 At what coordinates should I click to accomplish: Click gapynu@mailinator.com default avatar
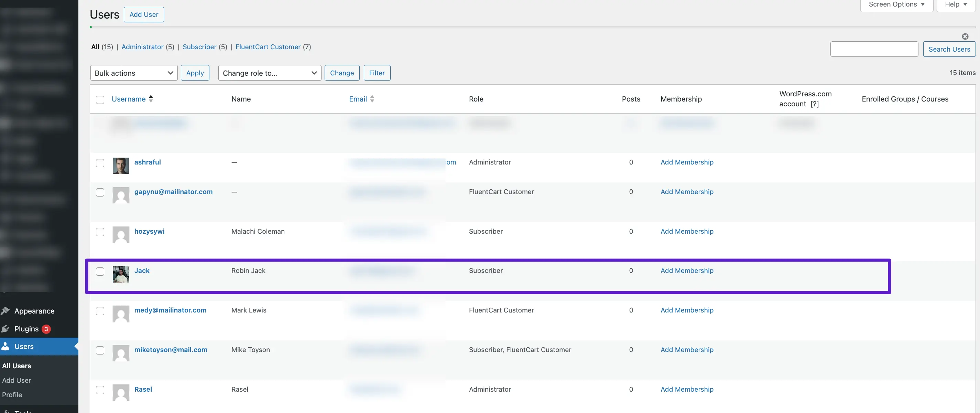(121, 195)
